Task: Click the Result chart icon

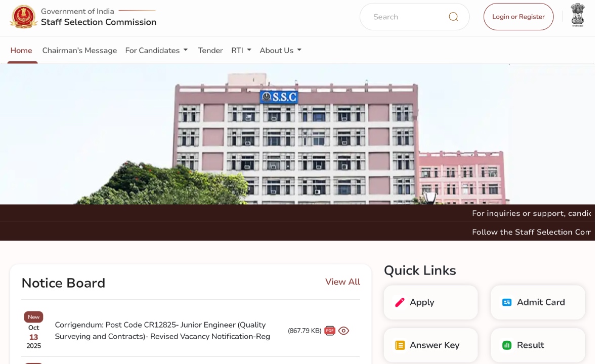Action: coord(507,345)
